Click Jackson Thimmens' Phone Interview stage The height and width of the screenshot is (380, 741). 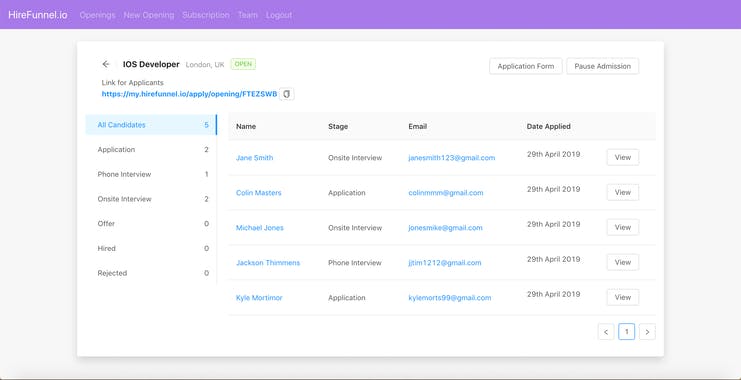[x=354, y=263]
